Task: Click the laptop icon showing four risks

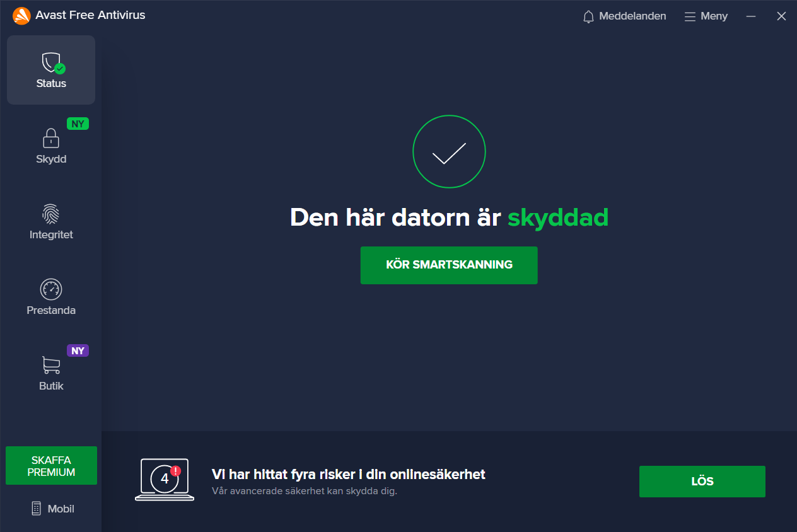Action: point(165,480)
